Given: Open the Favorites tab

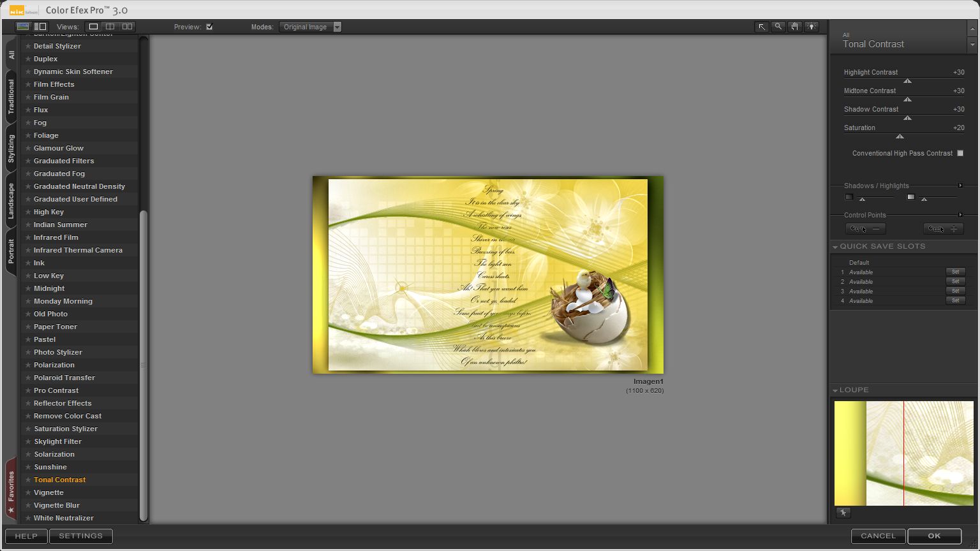Looking at the screenshot, I should click(x=11, y=490).
